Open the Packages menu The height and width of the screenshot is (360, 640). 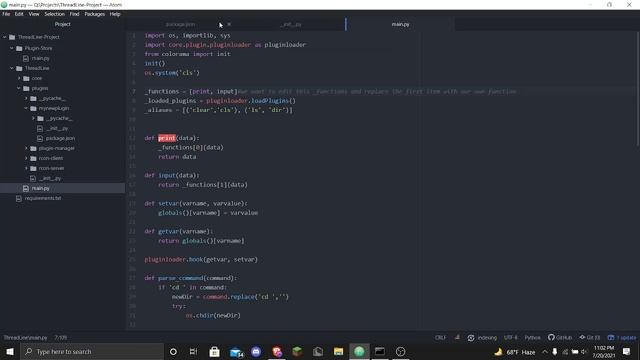pyautogui.click(x=95, y=14)
